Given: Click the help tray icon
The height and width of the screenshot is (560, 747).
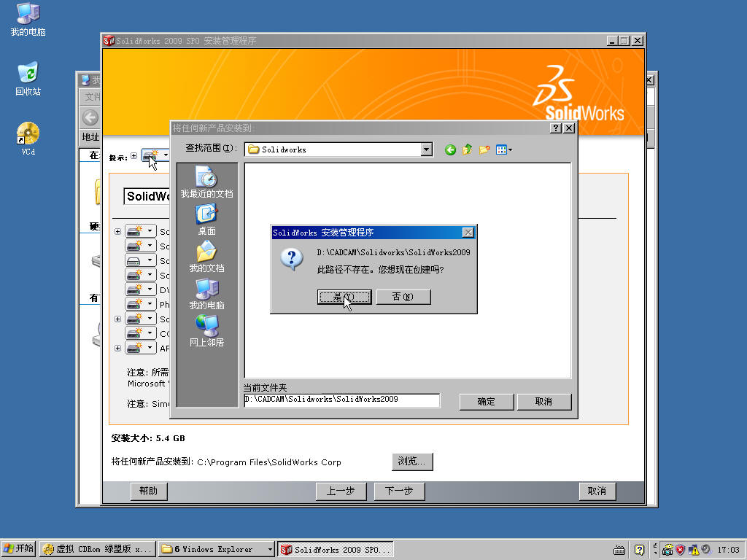Looking at the screenshot, I should (x=639, y=550).
